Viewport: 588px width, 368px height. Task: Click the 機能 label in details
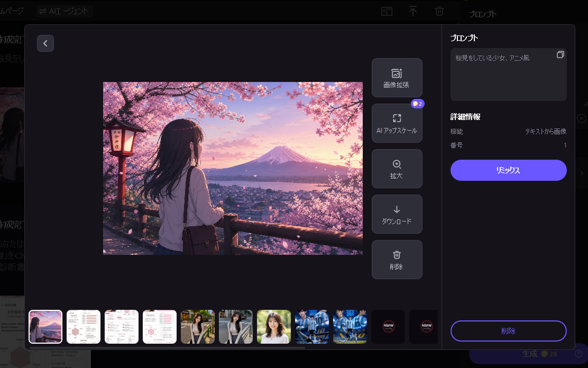[456, 132]
